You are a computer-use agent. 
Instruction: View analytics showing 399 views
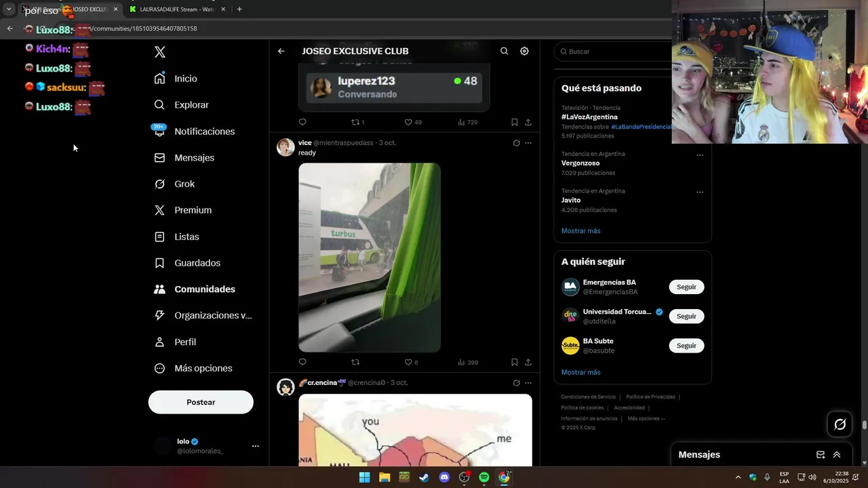click(467, 362)
